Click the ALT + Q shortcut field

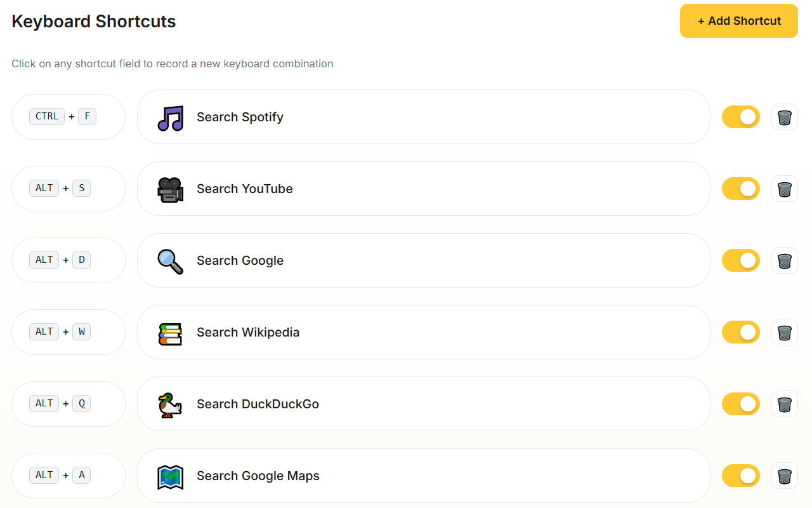69,404
